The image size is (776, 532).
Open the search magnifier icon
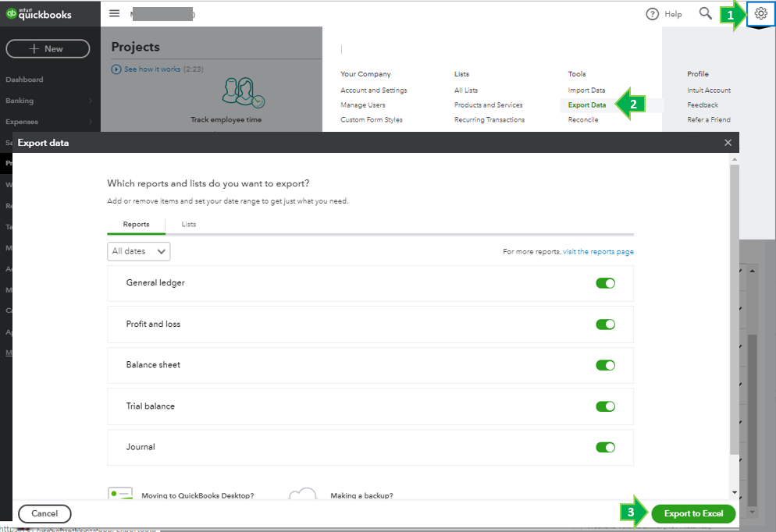click(705, 13)
